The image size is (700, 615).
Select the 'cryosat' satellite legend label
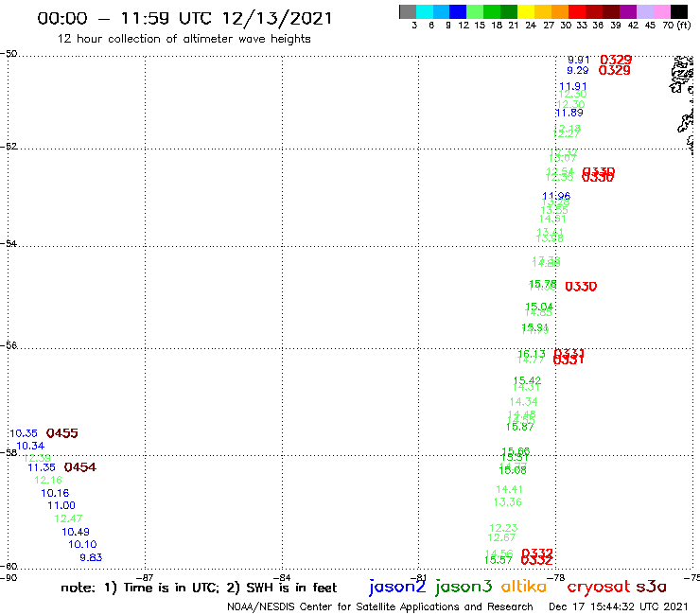tap(599, 587)
